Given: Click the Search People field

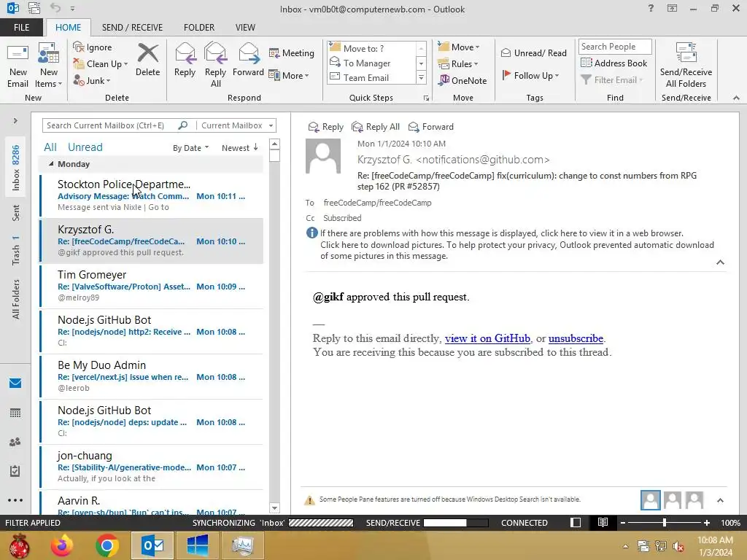Looking at the screenshot, I should (x=614, y=46).
